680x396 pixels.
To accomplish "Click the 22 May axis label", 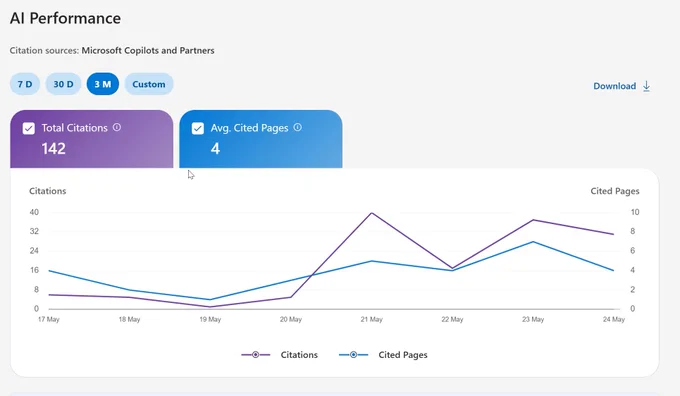I will point(452,319).
